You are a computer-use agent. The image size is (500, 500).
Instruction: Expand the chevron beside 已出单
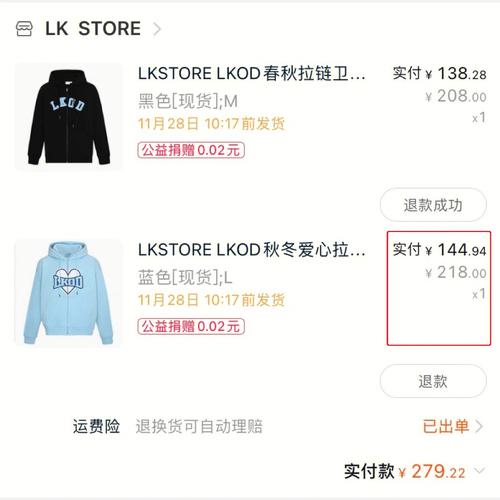coord(479,426)
